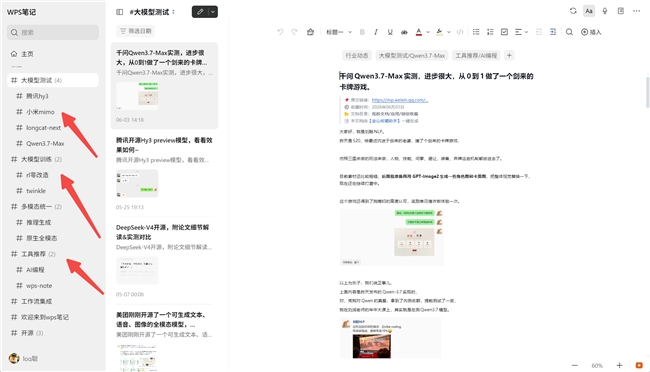Open the three-dot more options menu
Screen dimensions: 650x372
point(636,11)
